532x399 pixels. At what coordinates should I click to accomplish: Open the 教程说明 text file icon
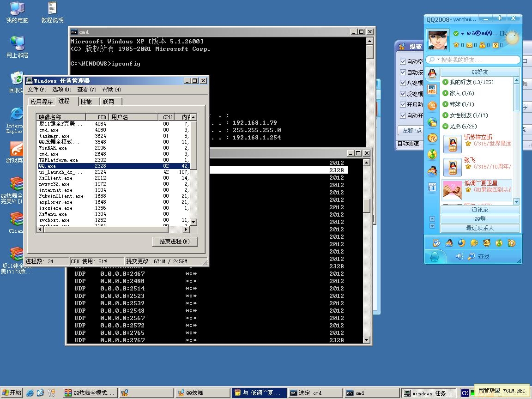[52, 8]
